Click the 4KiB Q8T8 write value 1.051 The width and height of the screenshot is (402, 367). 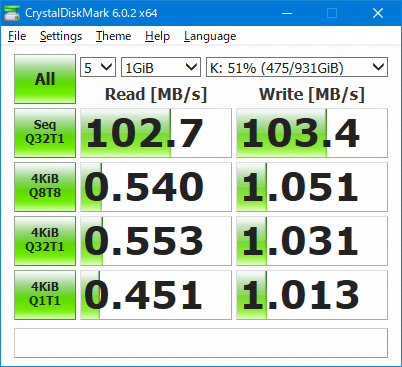click(x=312, y=187)
